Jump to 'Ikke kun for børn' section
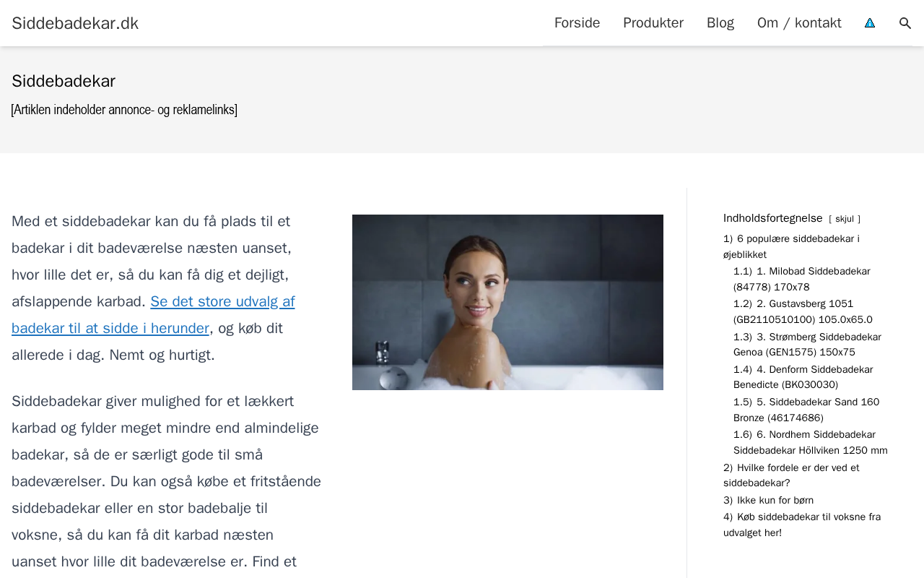 [x=768, y=500]
